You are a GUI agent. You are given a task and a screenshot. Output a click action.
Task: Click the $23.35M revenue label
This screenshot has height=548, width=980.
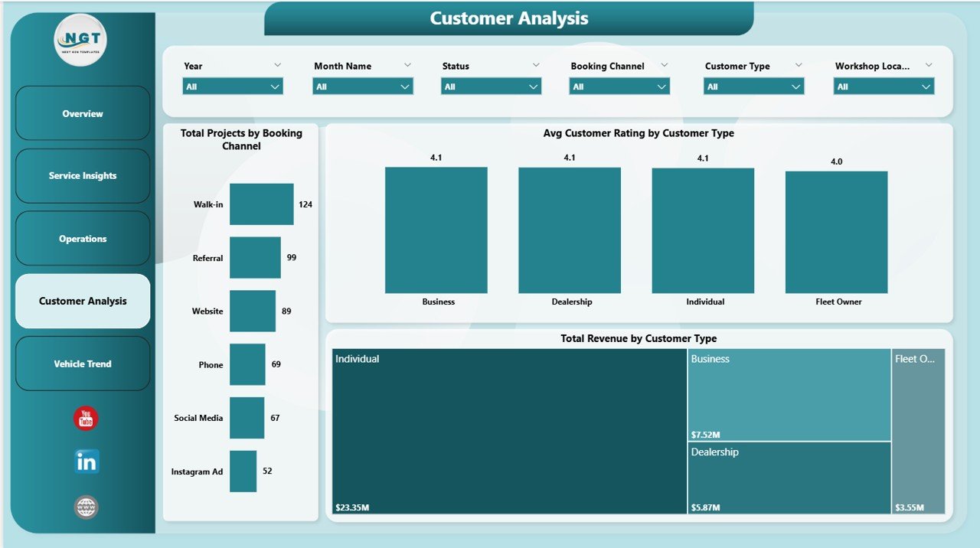pyautogui.click(x=352, y=507)
